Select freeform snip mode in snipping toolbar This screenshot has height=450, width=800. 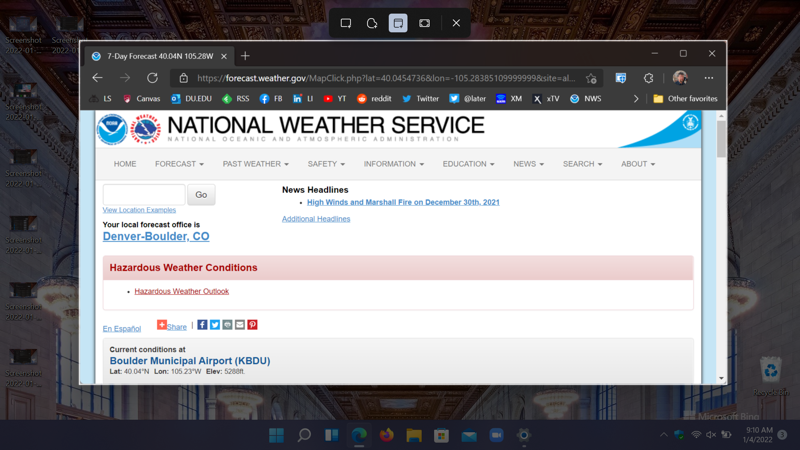click(x=372, y=23)
